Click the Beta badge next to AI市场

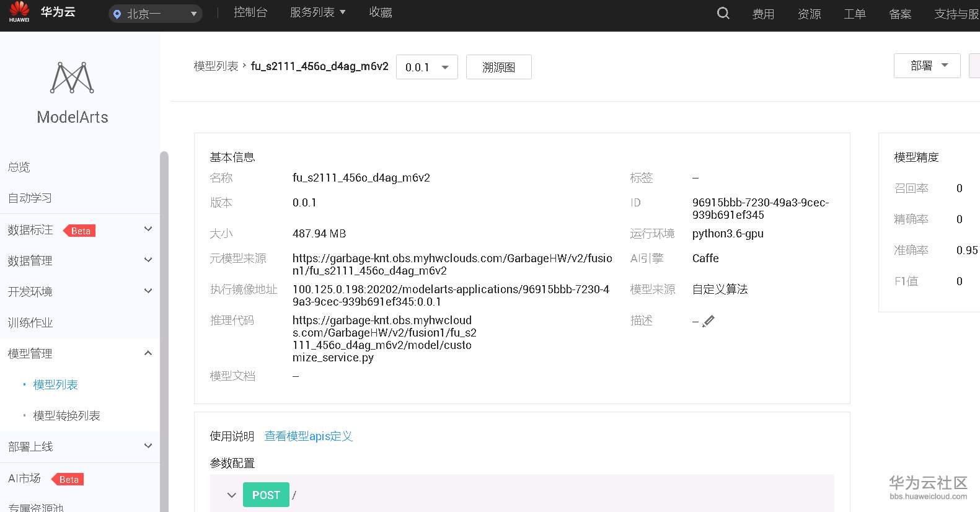tap(68, 479)
